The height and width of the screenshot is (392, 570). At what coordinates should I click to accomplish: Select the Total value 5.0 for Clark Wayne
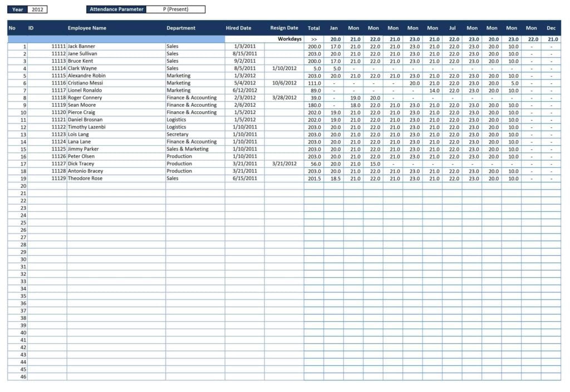coord(314,68)
